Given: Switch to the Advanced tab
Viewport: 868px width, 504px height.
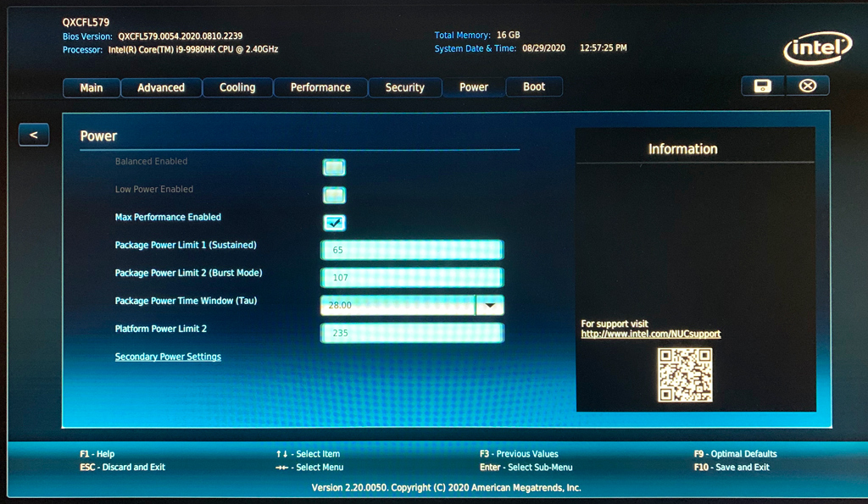Looking at the screenshot, I should pyautogui.click(x=161, y=87).
